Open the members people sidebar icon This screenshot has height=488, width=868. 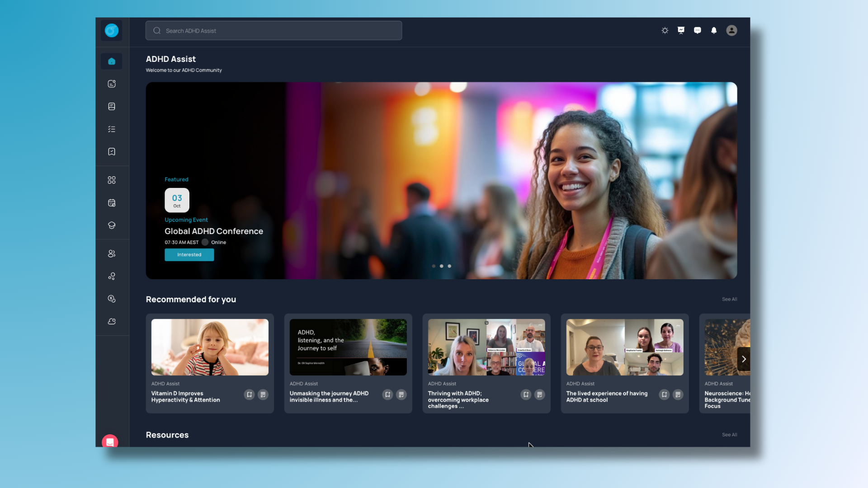[x=112, y=254]
